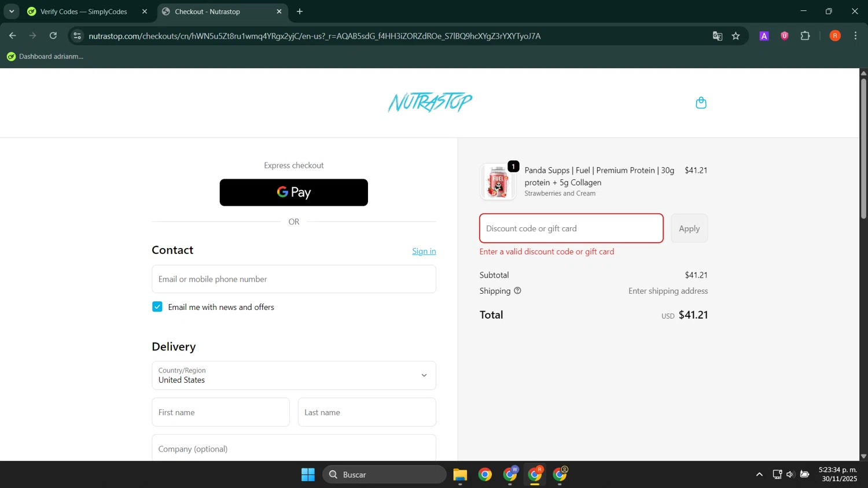This screenshot has width=868, height=488.
Task: Click the Nutrastop logo
Action: (430, 102)
